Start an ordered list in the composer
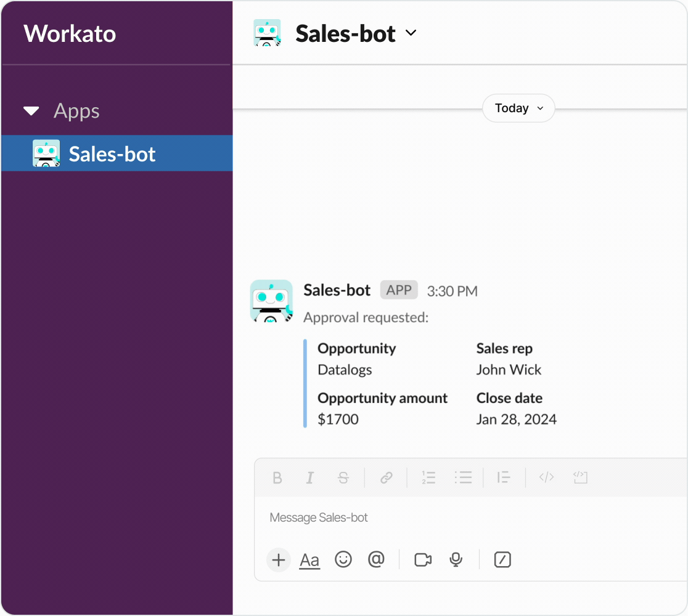Image resolution: width=688 pixels, height=616 pixels. (x=428, y=477)
